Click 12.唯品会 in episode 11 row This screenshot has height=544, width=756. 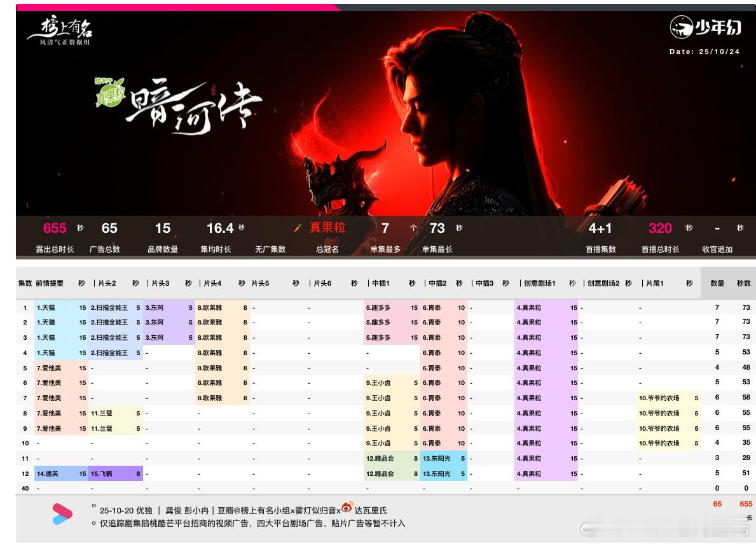click(x=380, y=458)
